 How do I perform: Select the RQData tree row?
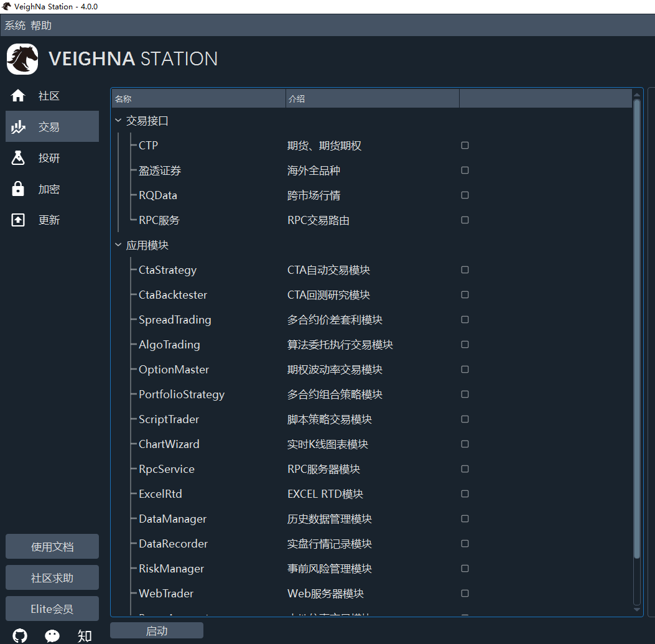372,195
